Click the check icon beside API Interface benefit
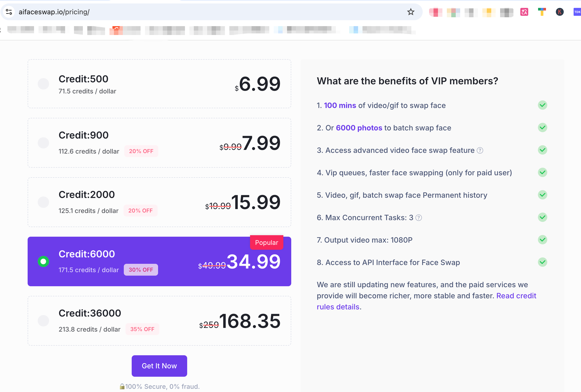 point(542,262)
